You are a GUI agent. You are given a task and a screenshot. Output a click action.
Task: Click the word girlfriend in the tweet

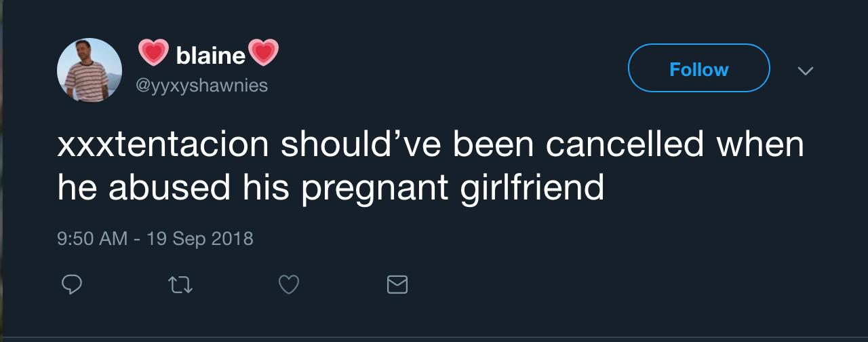[x=532, y=187]
